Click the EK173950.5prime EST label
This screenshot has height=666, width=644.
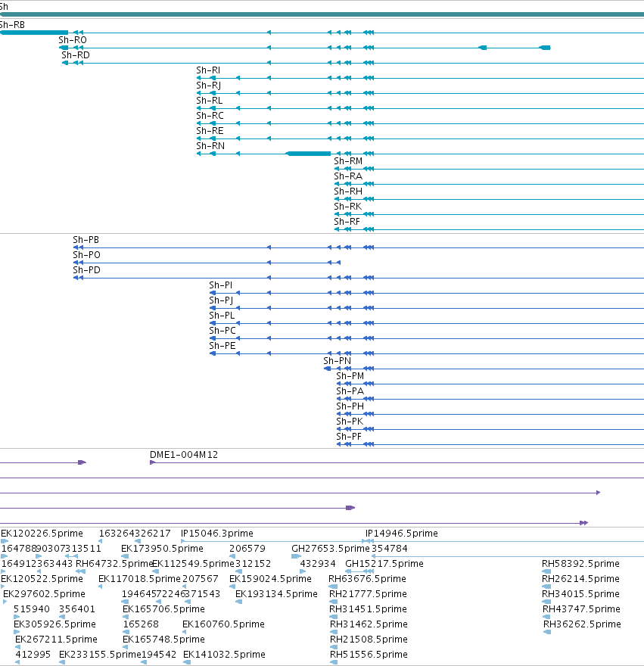coord(162,549)
